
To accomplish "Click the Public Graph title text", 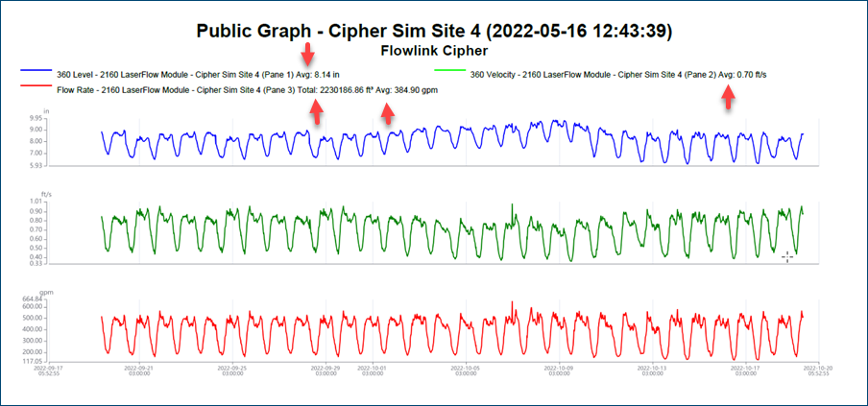I will coord(434,31).
